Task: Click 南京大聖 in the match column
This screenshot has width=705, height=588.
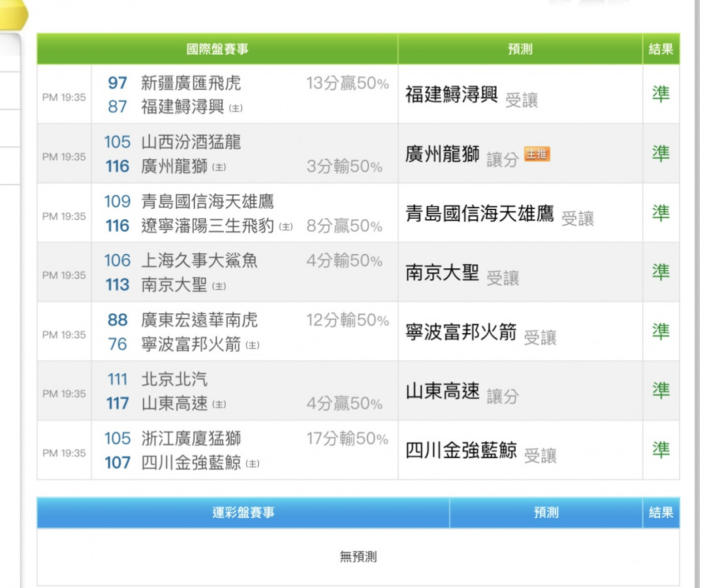Action: (x=174, y=285)
